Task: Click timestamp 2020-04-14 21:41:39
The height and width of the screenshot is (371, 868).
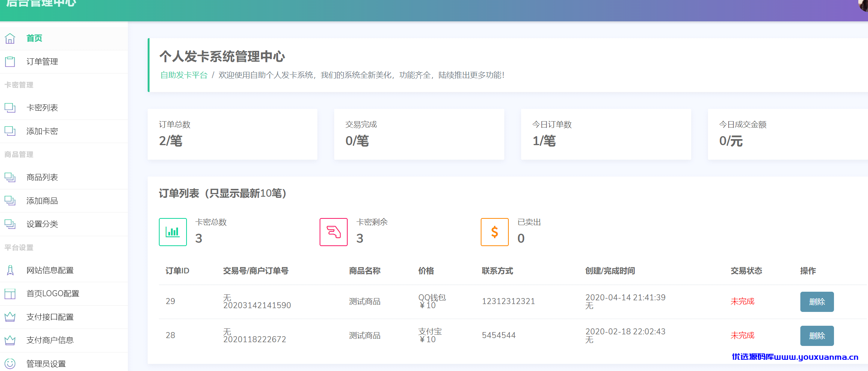Action: point(625,298)
